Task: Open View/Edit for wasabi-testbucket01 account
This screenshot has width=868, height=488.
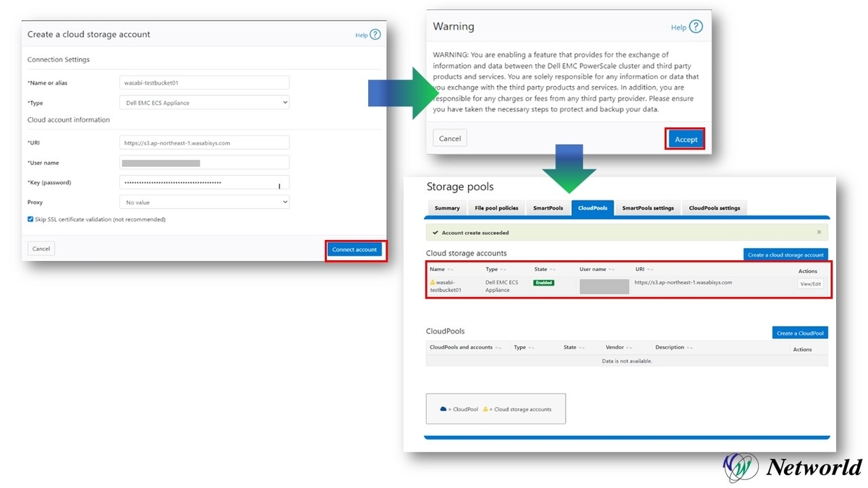Action: click(x=810, y=284)
